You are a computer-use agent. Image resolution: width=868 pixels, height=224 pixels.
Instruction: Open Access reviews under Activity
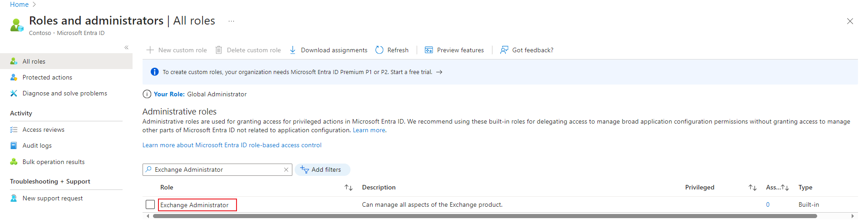pos(44,129)
